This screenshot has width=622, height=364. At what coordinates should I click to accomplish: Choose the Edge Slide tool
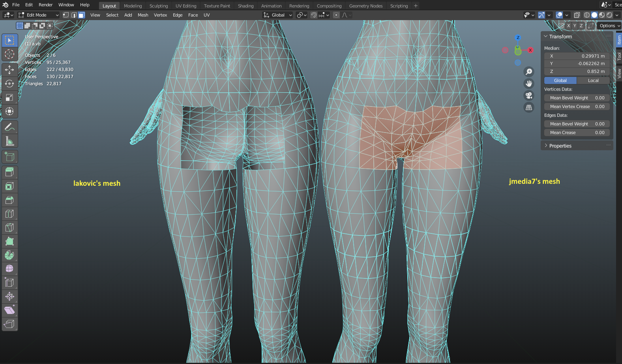tap(9, 283)
